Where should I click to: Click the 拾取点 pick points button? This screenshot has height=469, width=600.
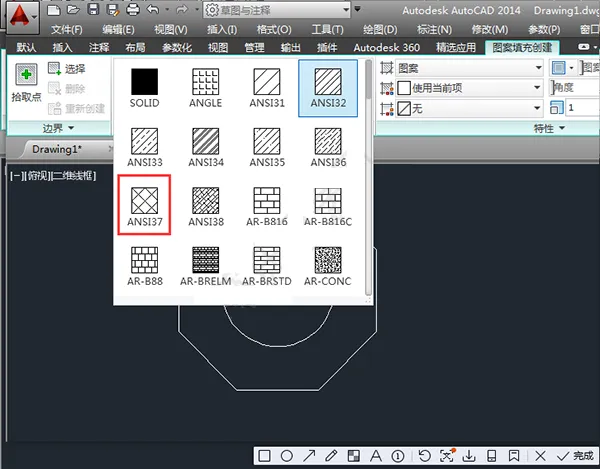[26, 83]
